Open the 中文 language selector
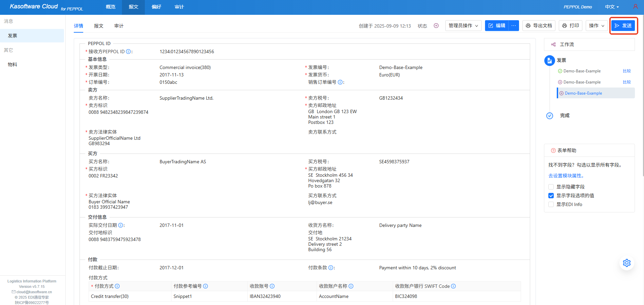Image resolution: width=644 pixels, height=305 pixels. [612, 7]
